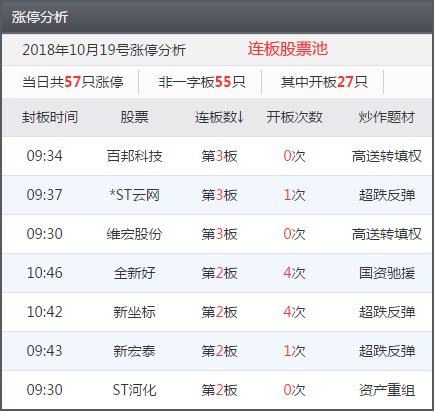The width and height of the screenshot is (434, 411).
Task: Click the 10:46 time for 全新好
Action: coord(45,273)
